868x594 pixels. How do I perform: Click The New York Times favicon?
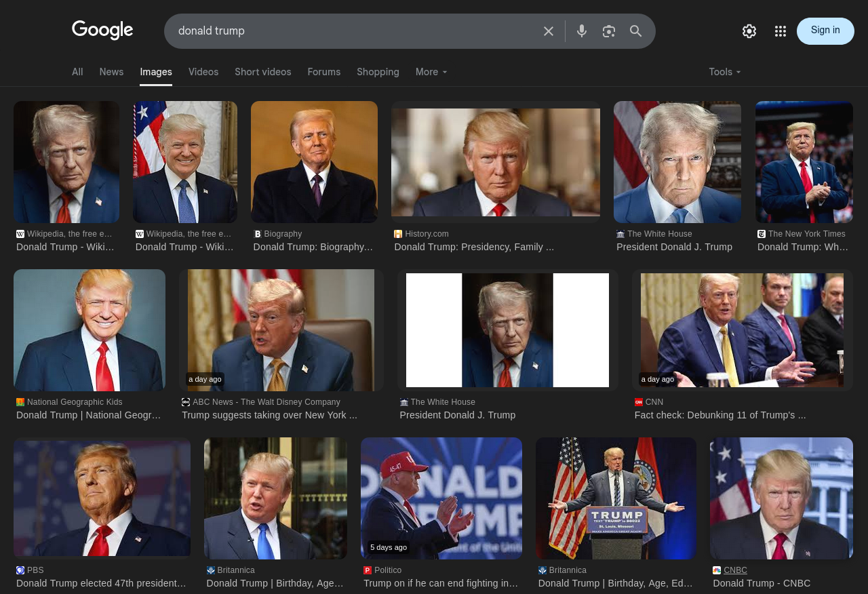762,234
